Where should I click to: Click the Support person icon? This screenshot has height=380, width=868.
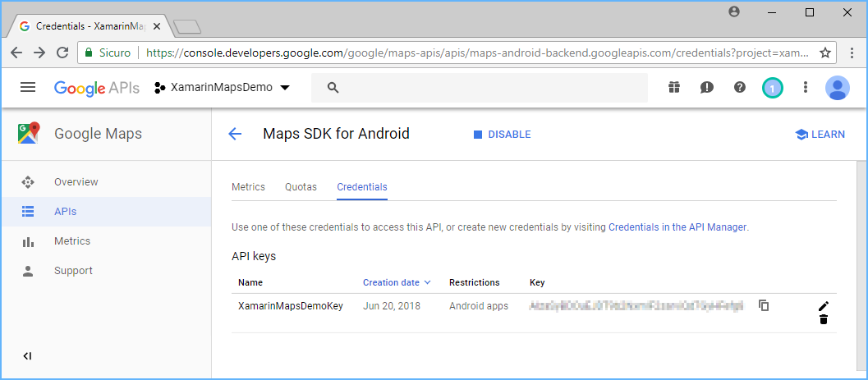tap(28, 271)
